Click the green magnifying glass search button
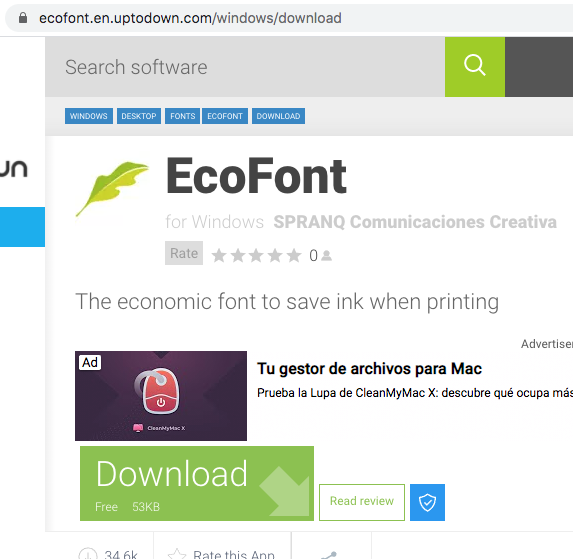This screenshot has width=573, height=559. [x=475, y=67]
